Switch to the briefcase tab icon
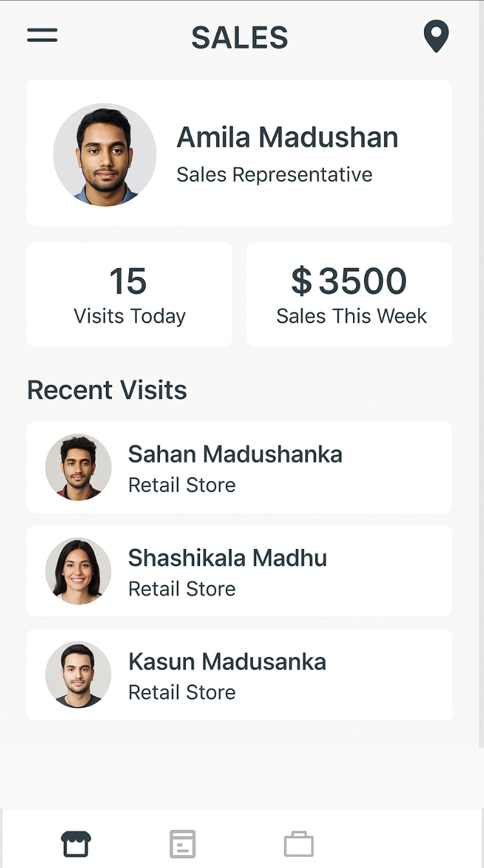The height and width of the screenshot is (868, 484). click(299, 843)
